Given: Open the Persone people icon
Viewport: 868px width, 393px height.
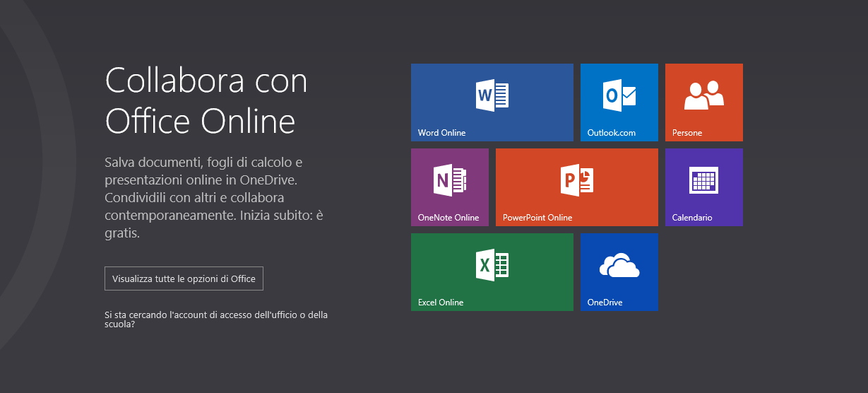Looking at the screenshot, I should (704, 95).
